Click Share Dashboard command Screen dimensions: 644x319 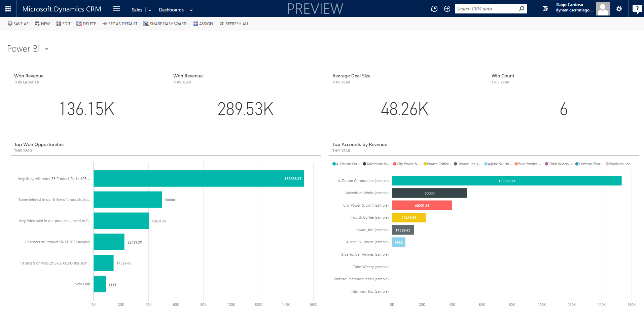165,24
